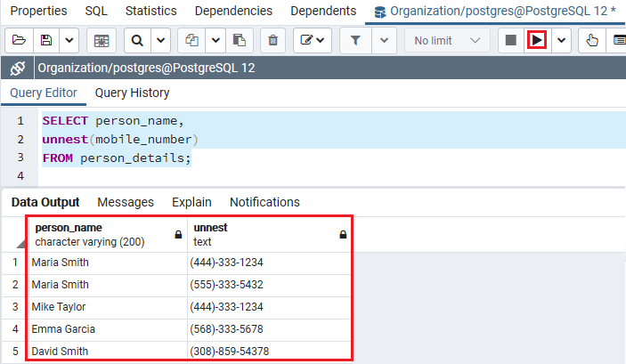Click the '(308)-859-54378' cell
The width and height of the screenshot is (626, 364).
tap(270, 352)
